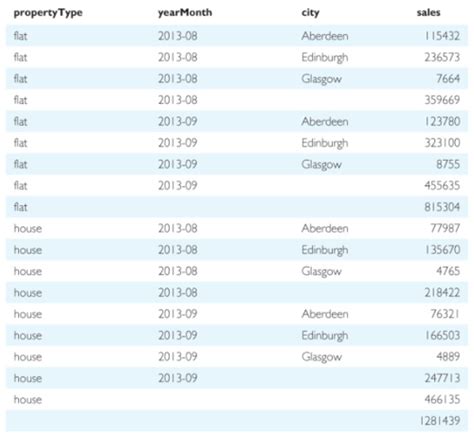
Task: Click sales value 123780
Action: 442,121
